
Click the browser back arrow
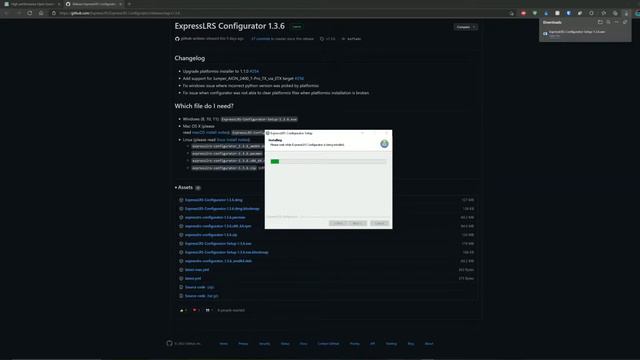7,13
